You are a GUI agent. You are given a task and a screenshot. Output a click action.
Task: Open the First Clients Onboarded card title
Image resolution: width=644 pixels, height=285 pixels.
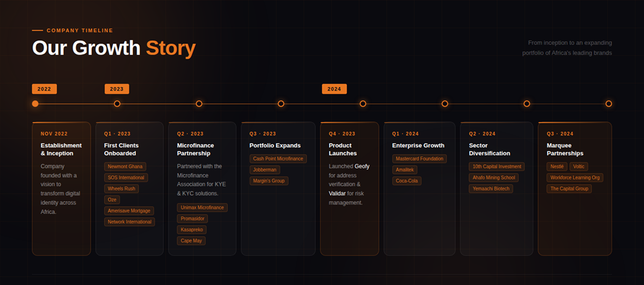(x=121, y=149)
